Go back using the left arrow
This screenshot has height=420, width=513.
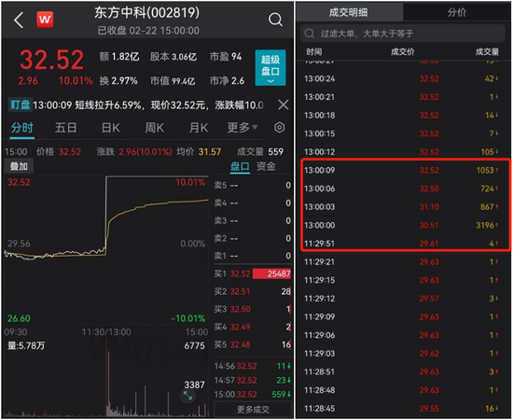tap(19, 21)
